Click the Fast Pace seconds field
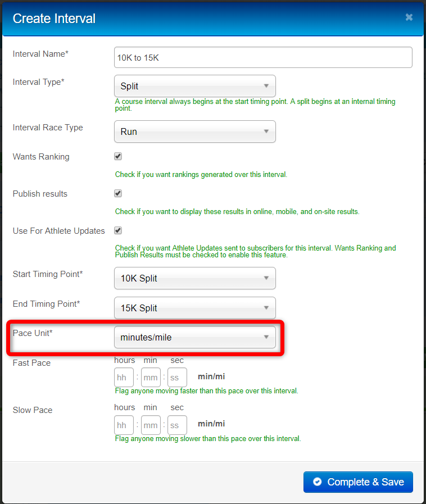426x504 pixels. point(177,378)
